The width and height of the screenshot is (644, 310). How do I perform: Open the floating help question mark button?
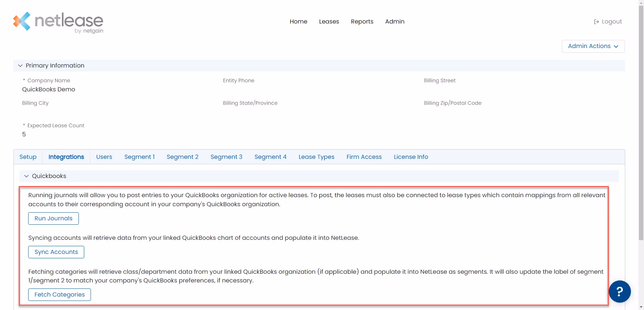[x=620, y=291]
